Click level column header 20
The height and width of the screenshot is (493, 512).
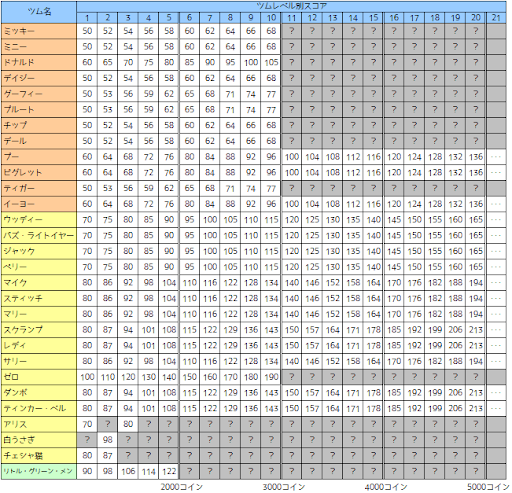pyautogui.click(x=476, y=18)
